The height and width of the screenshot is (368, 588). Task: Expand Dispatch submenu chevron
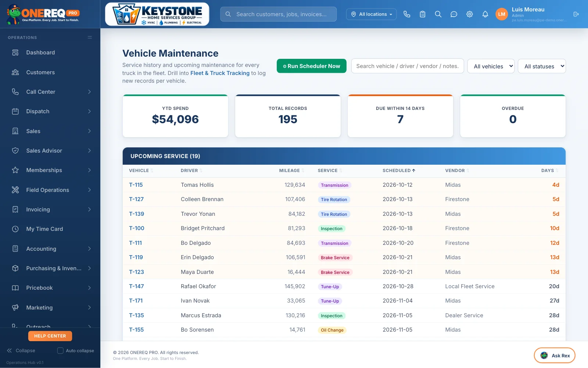pyautogui.click(x=89, y=111)
